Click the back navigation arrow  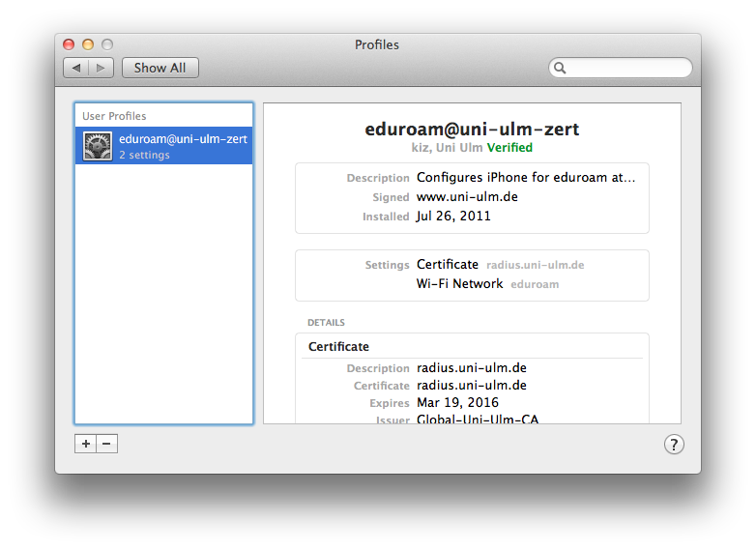76,68
